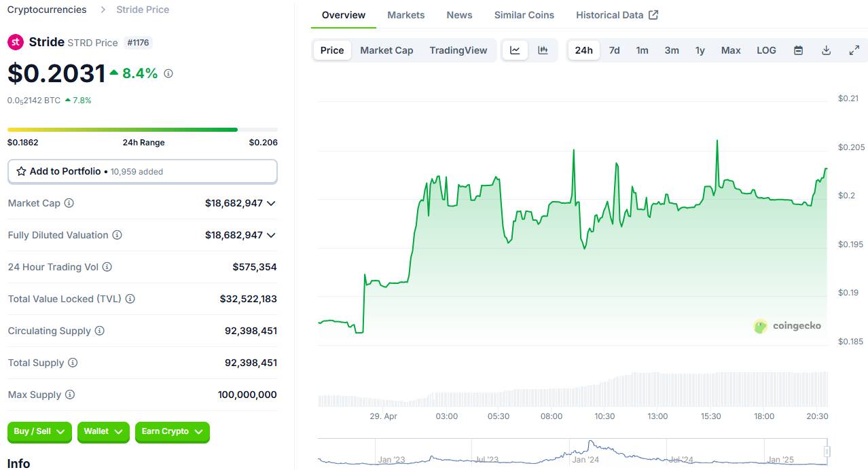Click the 100,000,000 max supply value
Viewport: 868px width, 470px height.
tap(247, 395)
